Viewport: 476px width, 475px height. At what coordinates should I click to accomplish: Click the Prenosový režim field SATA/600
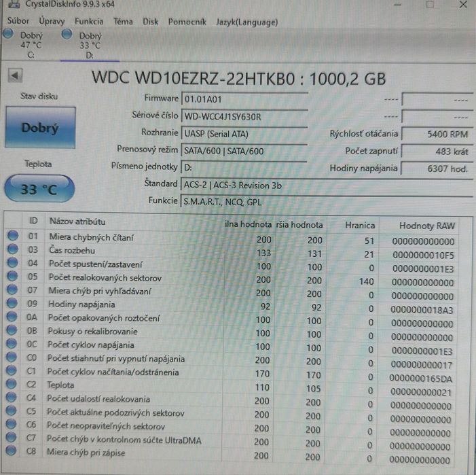point(244,151)
